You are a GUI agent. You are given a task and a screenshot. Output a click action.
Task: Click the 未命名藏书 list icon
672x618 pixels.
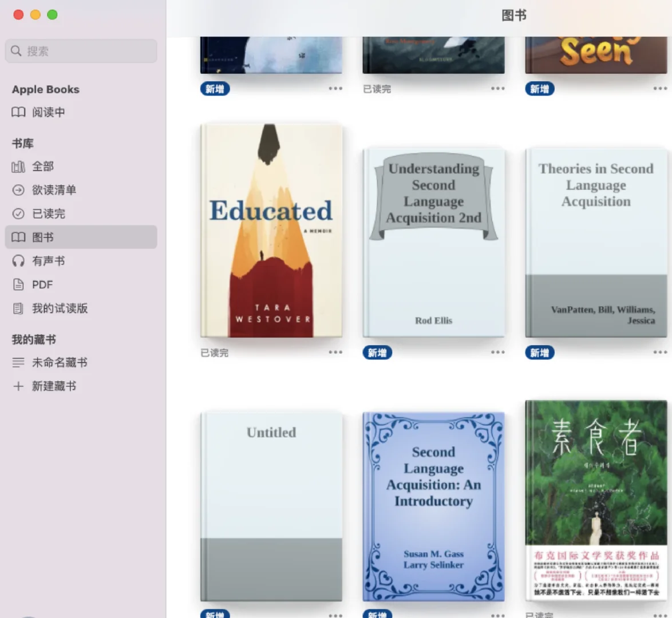tap(18, 363)
